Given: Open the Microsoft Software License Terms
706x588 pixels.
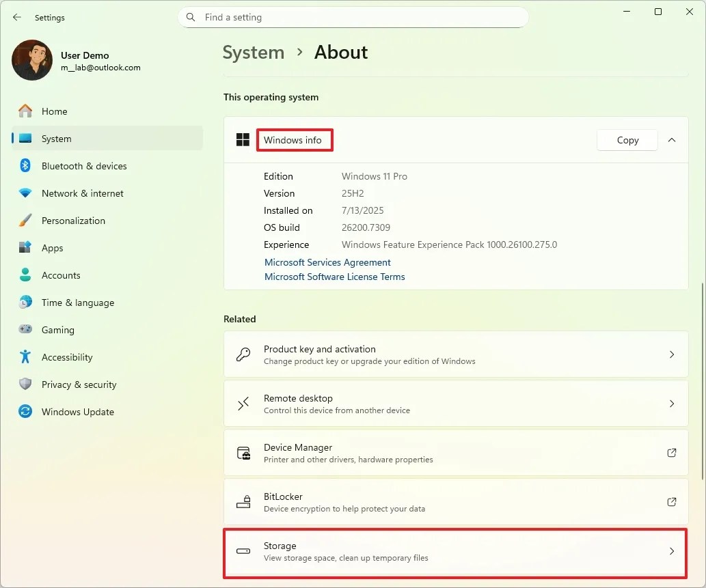Looking at the screenshot, I should click(x=334, y=277).
